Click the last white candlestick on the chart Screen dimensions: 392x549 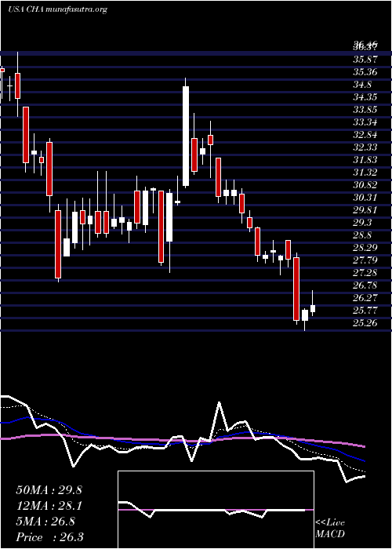point(313,308)
